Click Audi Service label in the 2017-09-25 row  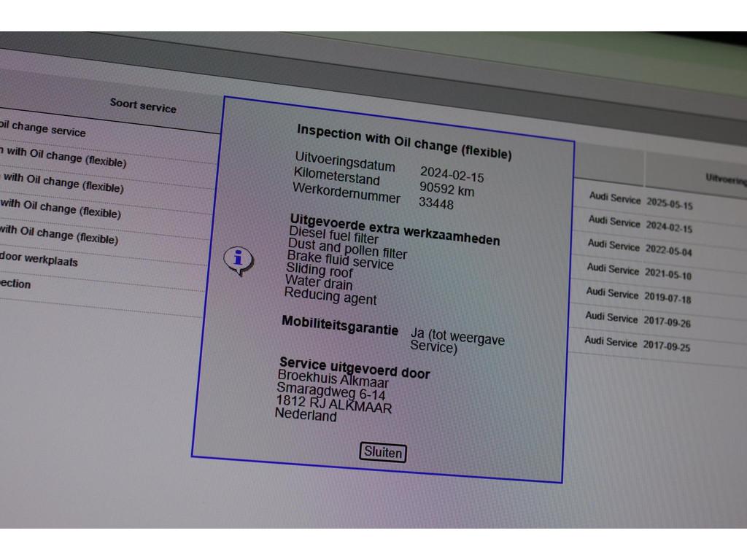611,341
